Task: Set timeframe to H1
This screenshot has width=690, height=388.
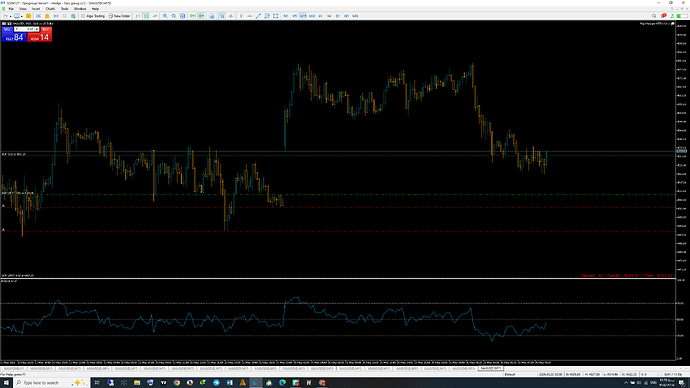Action: coord(320,16)
